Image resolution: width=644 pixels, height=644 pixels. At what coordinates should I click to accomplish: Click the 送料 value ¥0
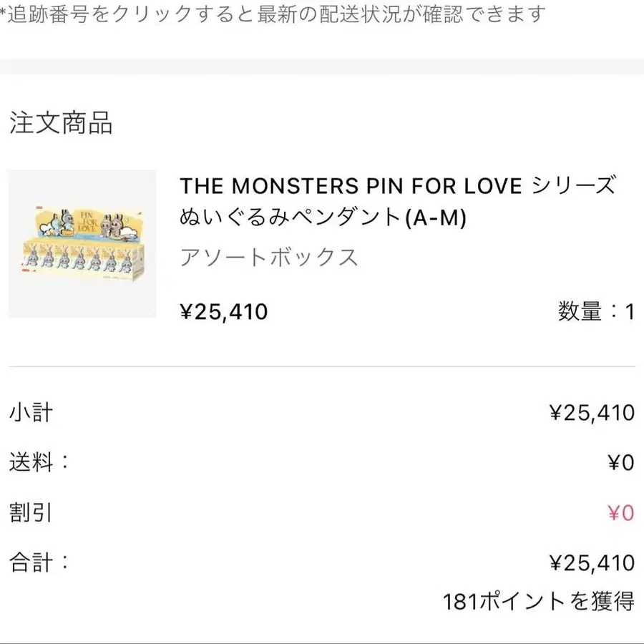point(620,463)
